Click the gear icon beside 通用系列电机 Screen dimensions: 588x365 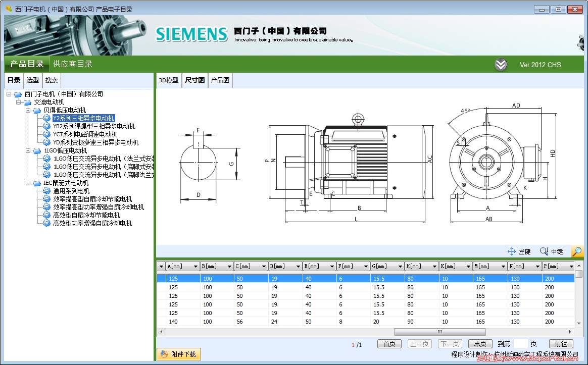[x=46, y=191]
